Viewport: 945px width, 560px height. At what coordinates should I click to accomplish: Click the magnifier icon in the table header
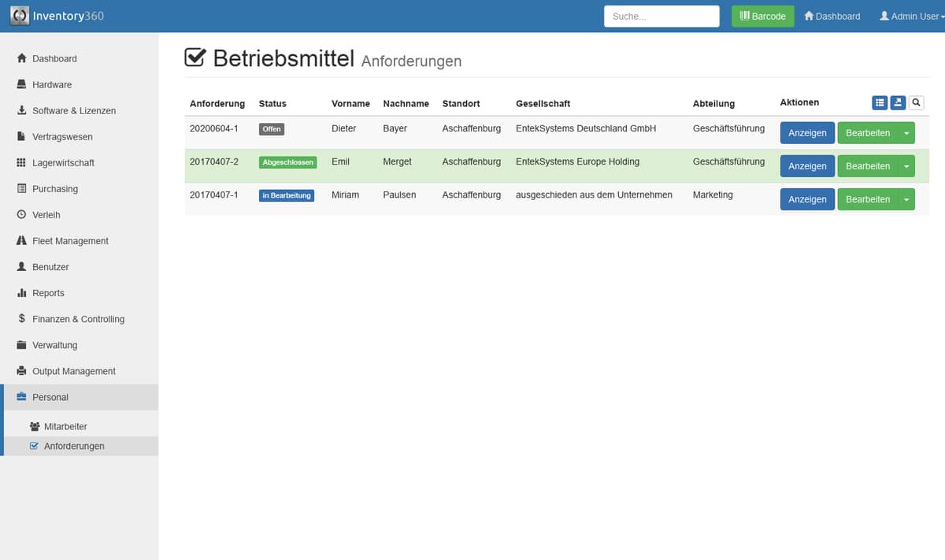click(916, 102)
